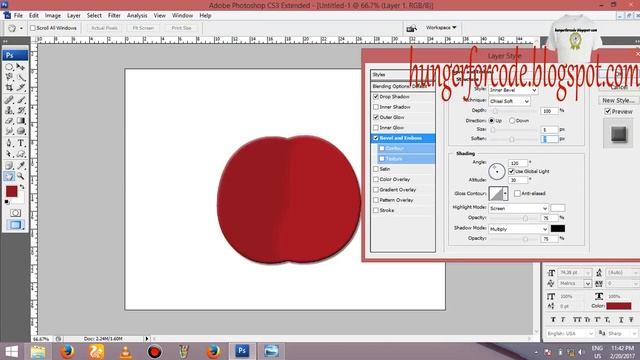
Task: Select the Pen tool
Action: 9,143
